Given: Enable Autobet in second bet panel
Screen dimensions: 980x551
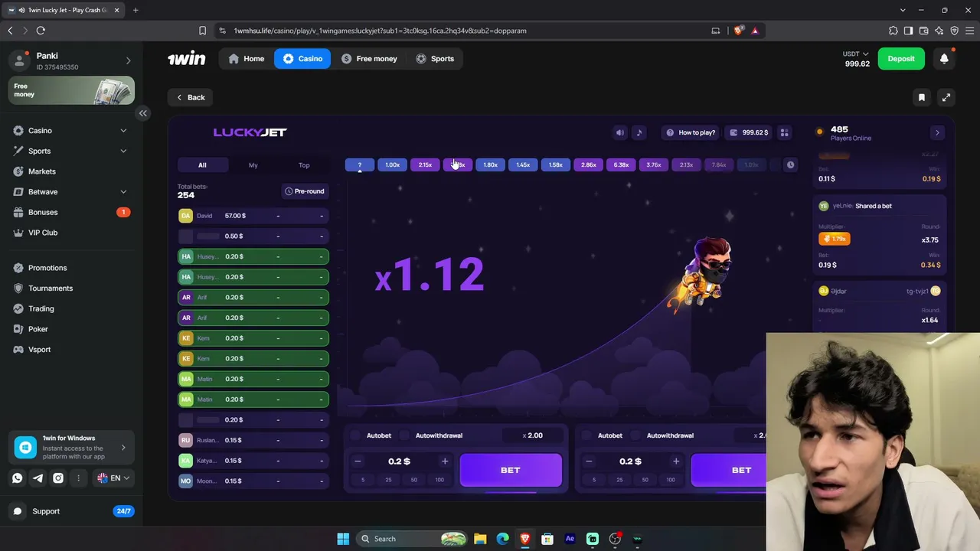Looking at the screenshot, I should click(586, 435).
